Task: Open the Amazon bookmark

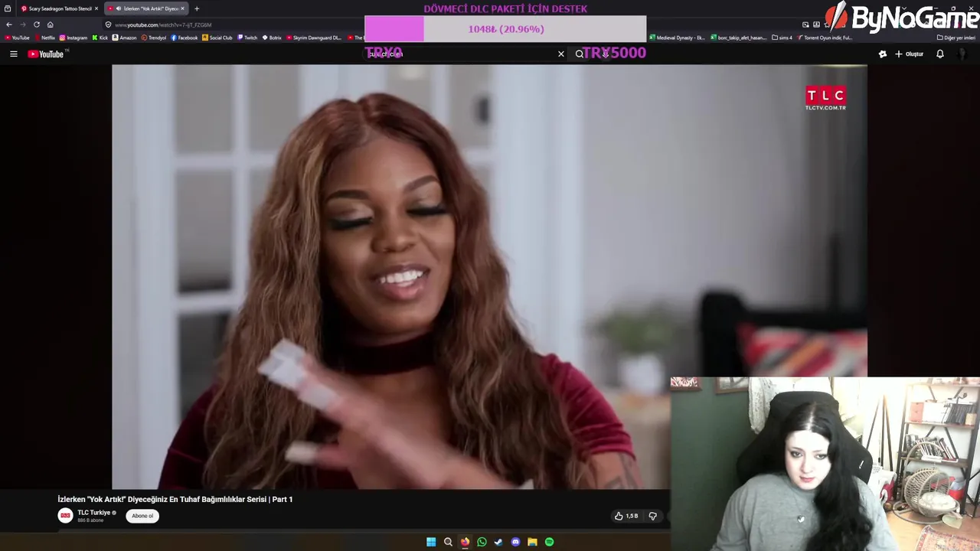Action: (125, 37)
